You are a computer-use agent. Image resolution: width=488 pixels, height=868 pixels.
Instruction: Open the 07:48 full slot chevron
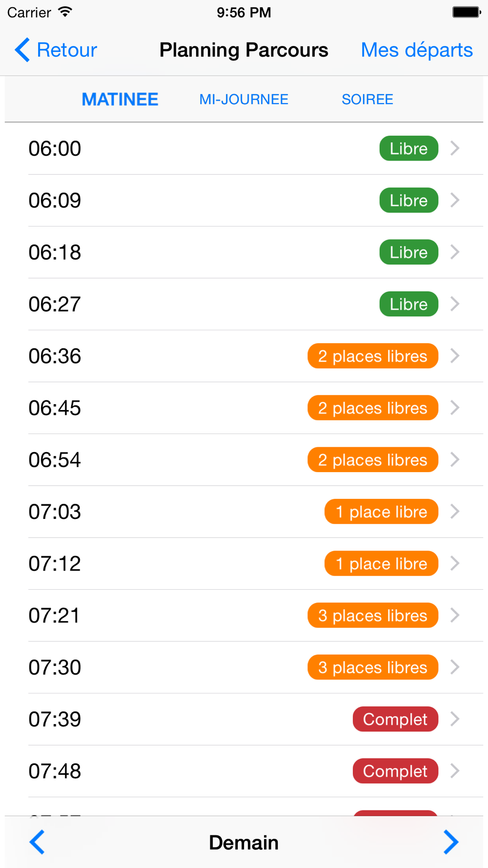click(455, 771)
